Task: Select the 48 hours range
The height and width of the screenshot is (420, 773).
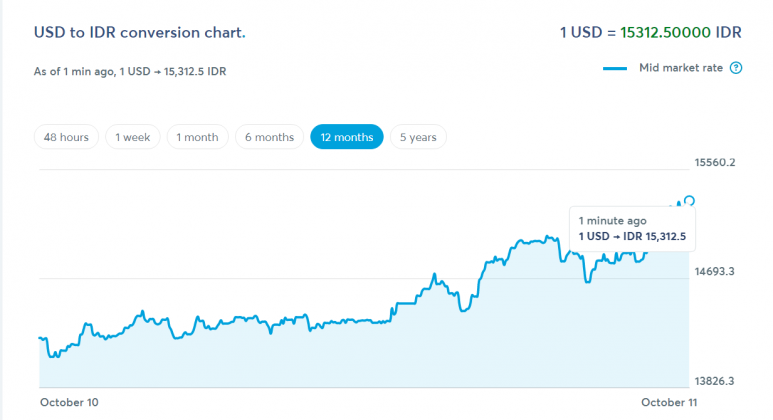Action: (67, 137)
